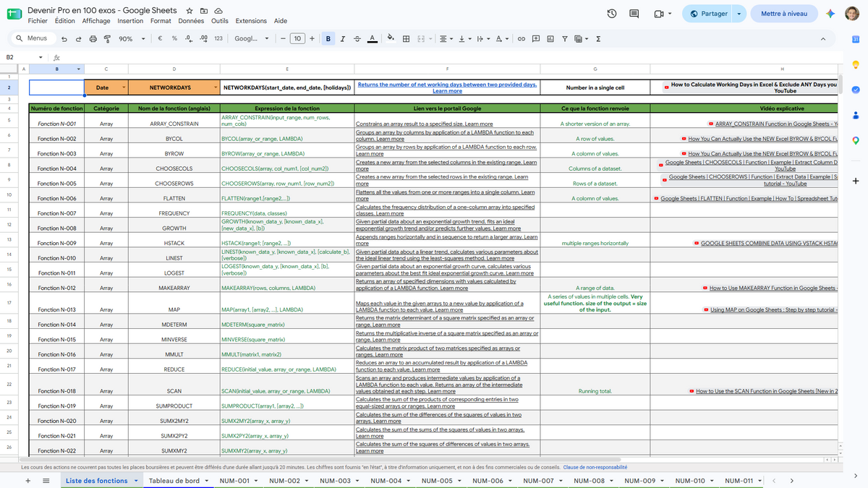Open the Date cell dropdown arrow
Screen dimensions: 868x488
123,87
